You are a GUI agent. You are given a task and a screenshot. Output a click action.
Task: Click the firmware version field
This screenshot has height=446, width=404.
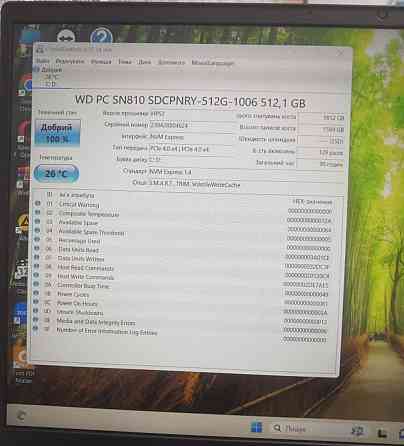click(192, 114)
